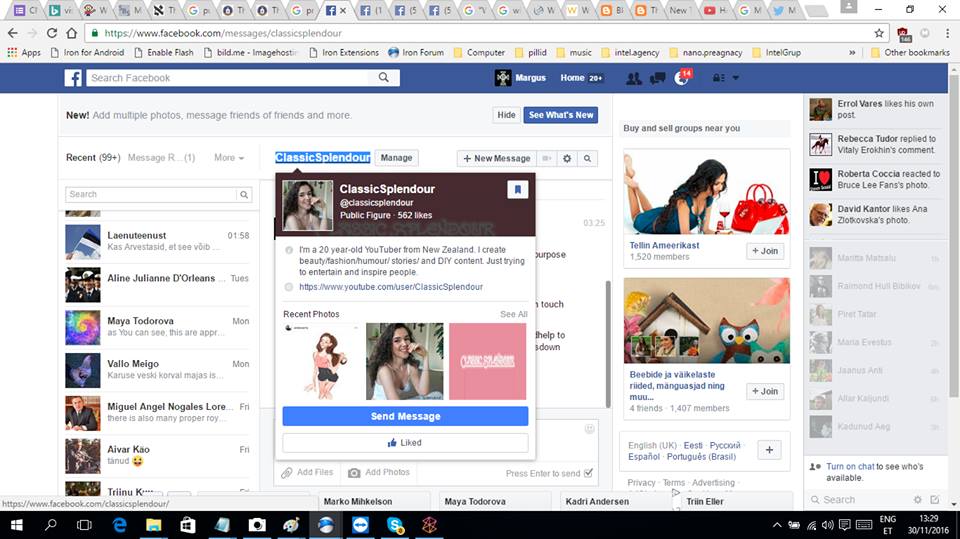
Task: Click the search-in-conversation magnifier icon
Action: (x=587, y=159)
